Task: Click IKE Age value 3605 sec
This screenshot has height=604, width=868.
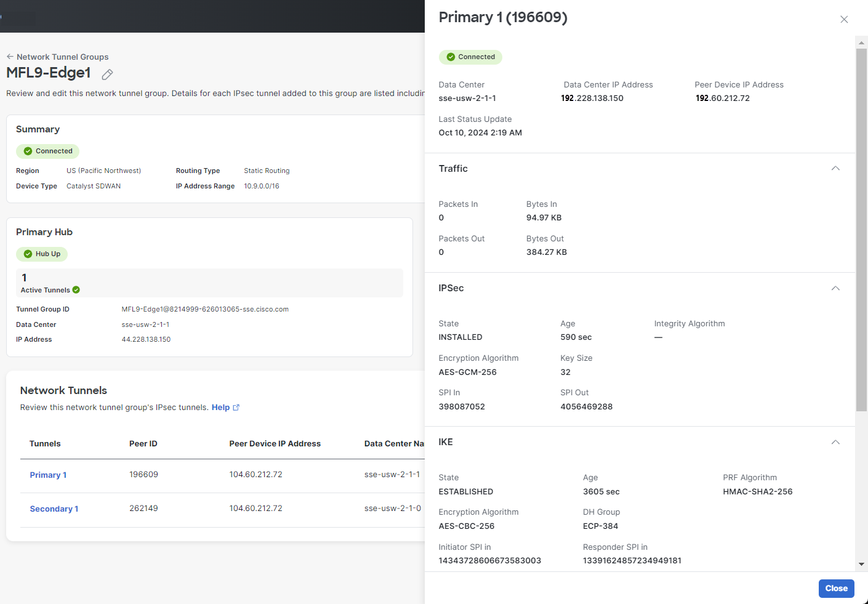Action: point(601,492)
